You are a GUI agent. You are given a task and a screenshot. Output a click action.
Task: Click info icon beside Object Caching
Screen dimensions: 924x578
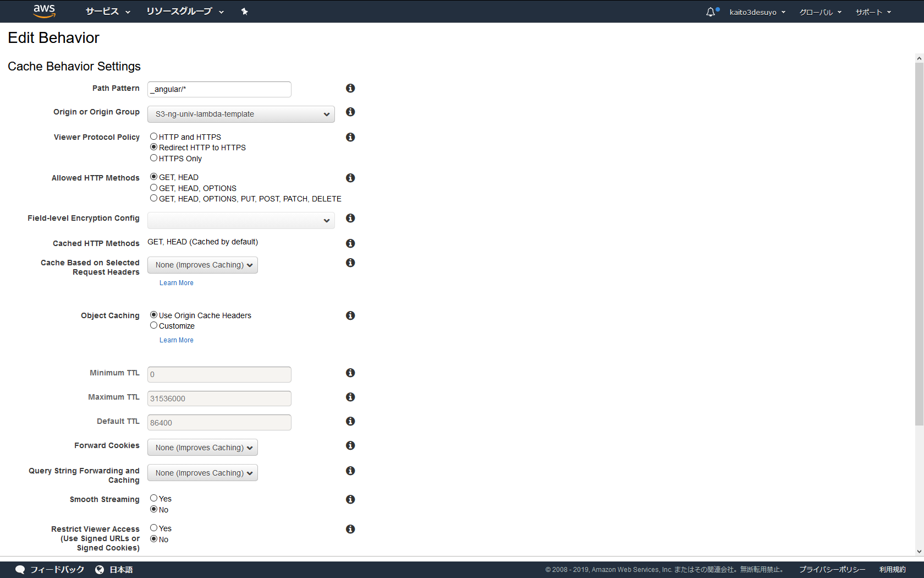point(350,315)
